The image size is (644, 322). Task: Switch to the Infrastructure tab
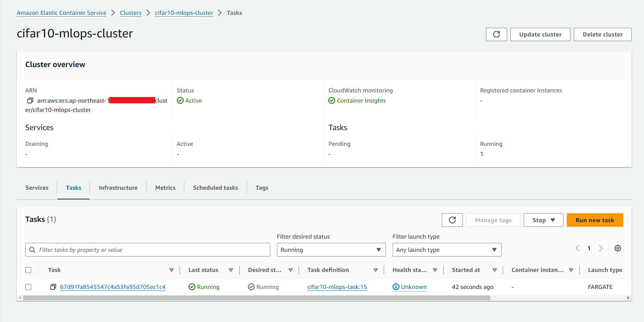[x=118, y=188]
